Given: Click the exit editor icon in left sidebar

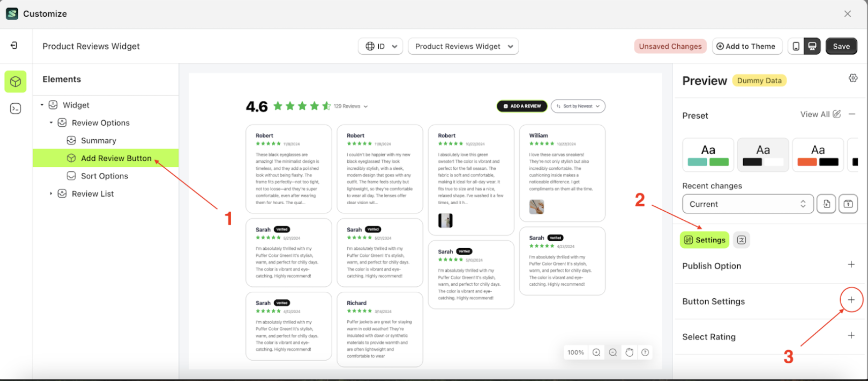Looking at the screenshot, I should pyautogui.click(x=14, y=46).
